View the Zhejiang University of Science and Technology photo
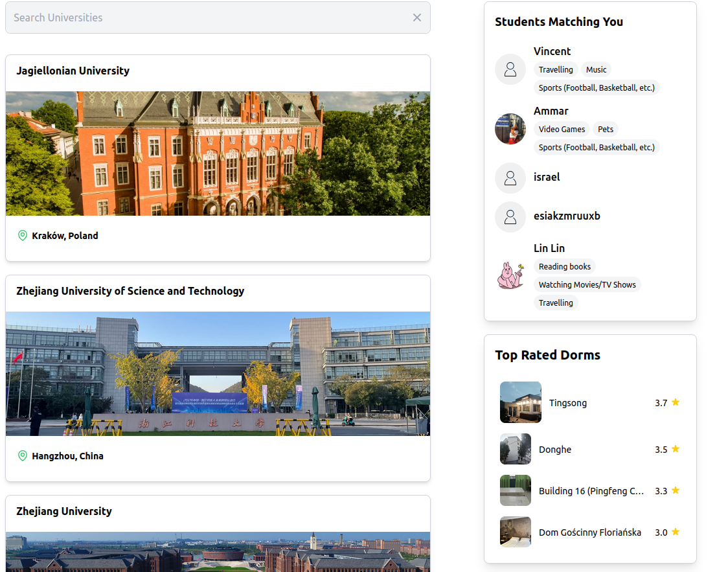Image resolution: width=728 pixels, height=572 pixels. (x=218, y=374)
